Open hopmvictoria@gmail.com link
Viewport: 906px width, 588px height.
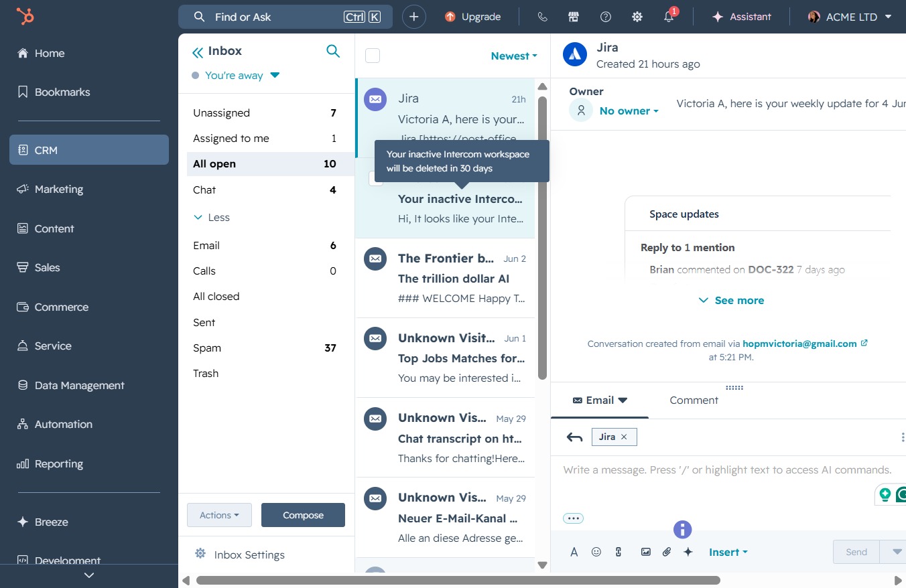click(799, 344)
